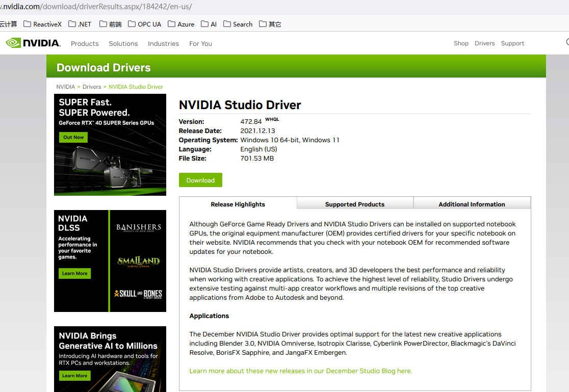Click the WHQL label
This screenshot has width=569, height=392.
[272, 119]
